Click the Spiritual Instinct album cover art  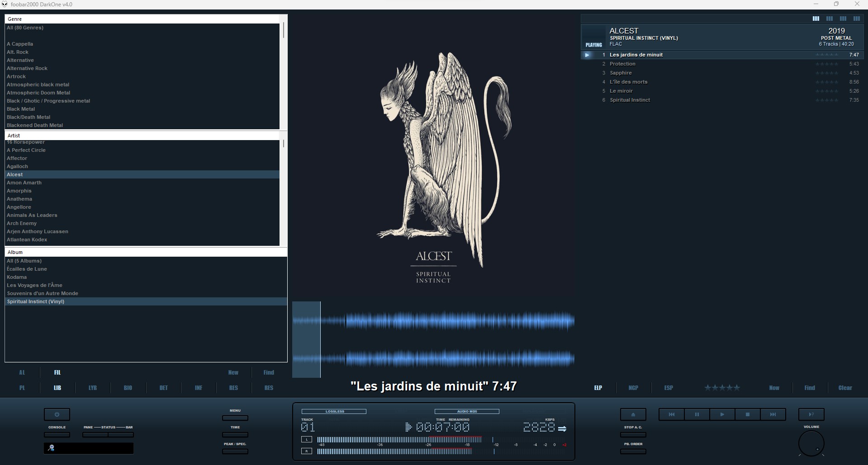click(434, 156)
